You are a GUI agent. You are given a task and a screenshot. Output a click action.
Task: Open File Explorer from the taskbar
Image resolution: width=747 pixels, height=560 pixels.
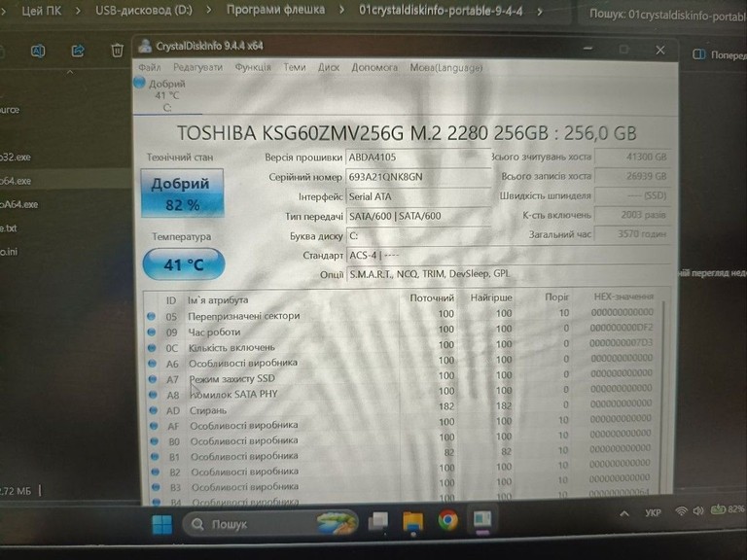[413, 521]
